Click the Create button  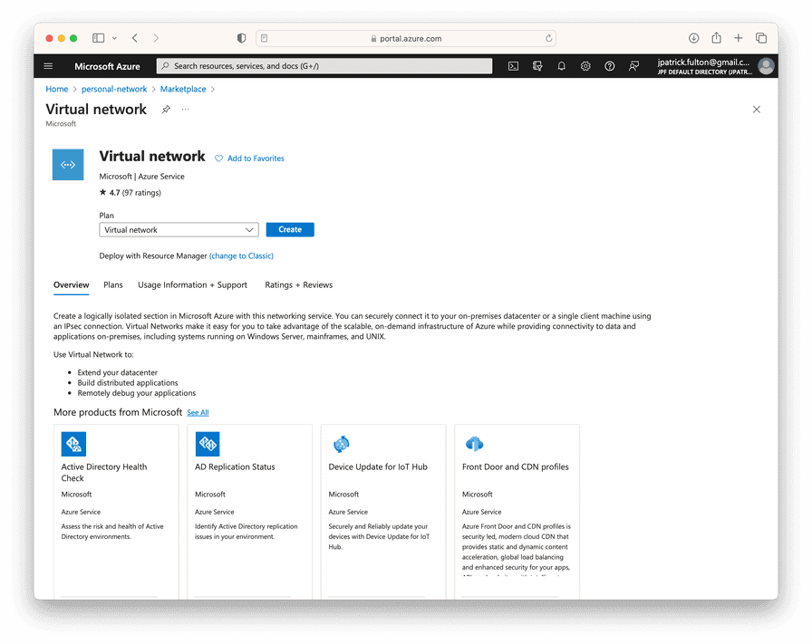(290, 230)
